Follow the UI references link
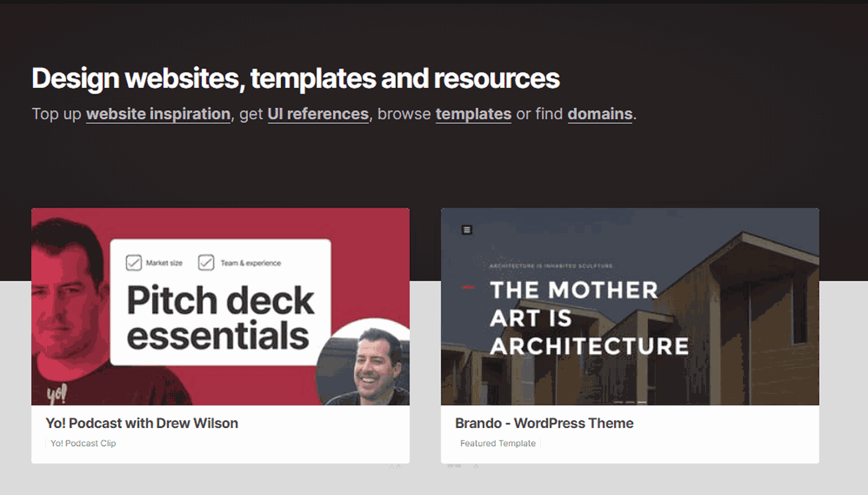The height and width of the screenshot is (495, 868). [318, 114]
